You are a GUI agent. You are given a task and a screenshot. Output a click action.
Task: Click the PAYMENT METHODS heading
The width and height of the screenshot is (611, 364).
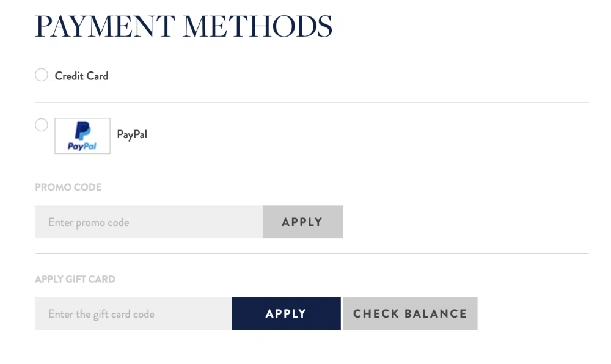183,27
